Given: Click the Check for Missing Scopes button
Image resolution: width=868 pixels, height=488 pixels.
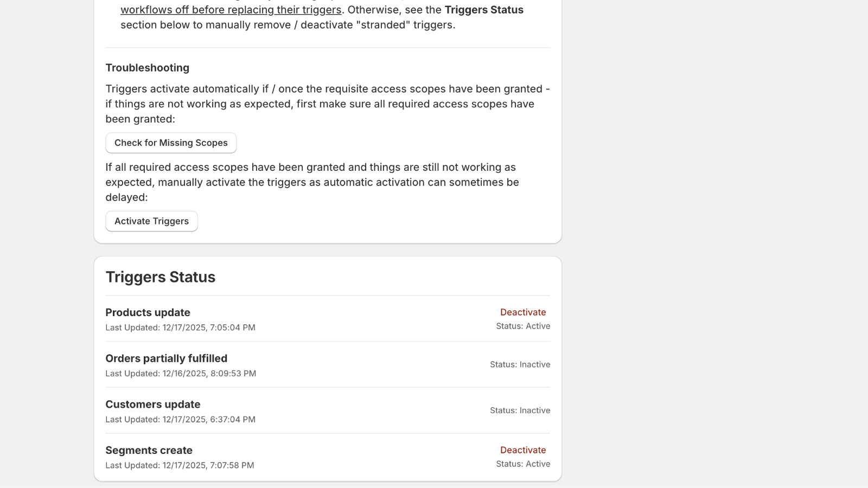Looking at the screenshot, I should click(x=171, y=143).
